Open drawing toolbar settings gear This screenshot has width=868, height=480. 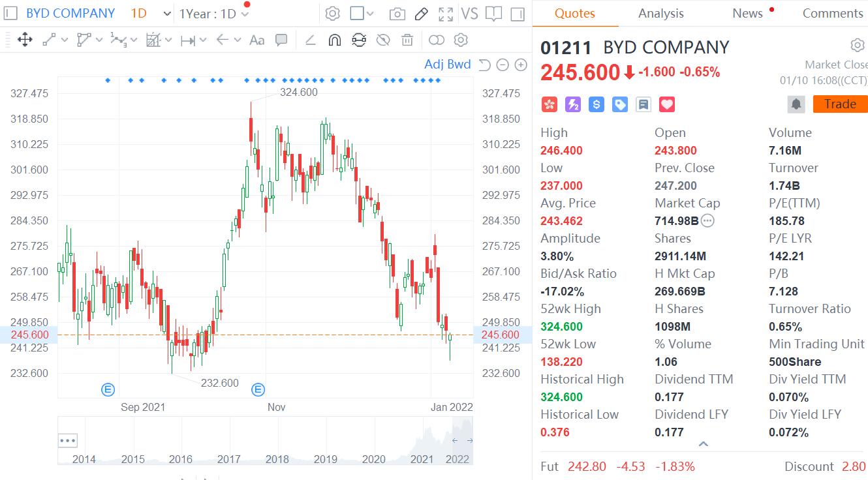(x=461, y=40)
